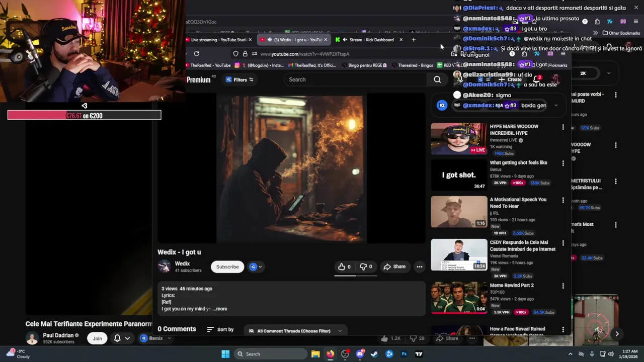This screenshot has height=362, width=644.
Task: Select the Wedix - I got u tab
Action: (x=294, y=40)
